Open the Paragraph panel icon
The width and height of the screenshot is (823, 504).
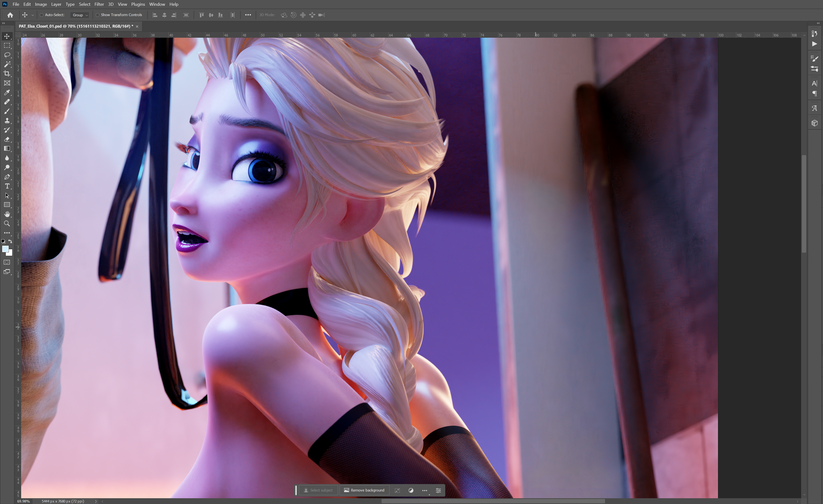pyautogui.click(x=815, y=93)
